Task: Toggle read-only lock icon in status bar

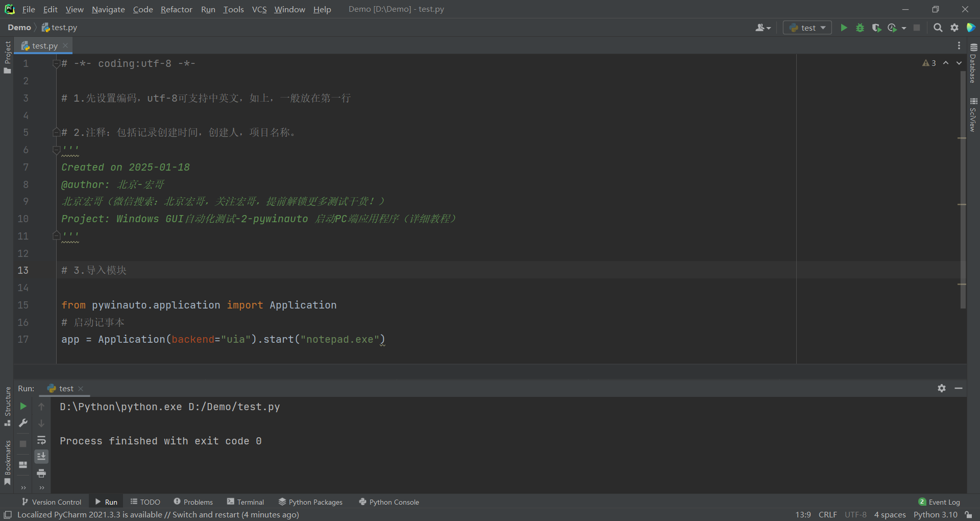Action: (968, 515)
